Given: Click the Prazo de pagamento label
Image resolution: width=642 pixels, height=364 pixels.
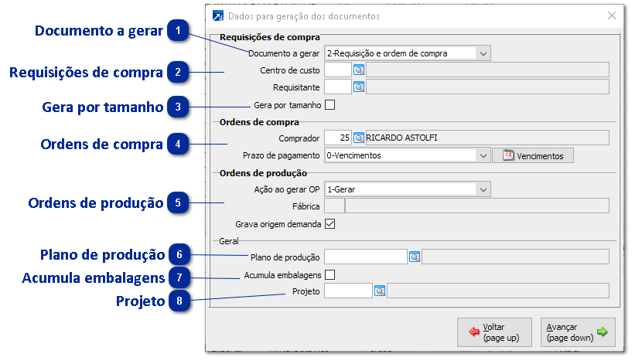Looking at the screenshot, I should (x=281, y=156).
